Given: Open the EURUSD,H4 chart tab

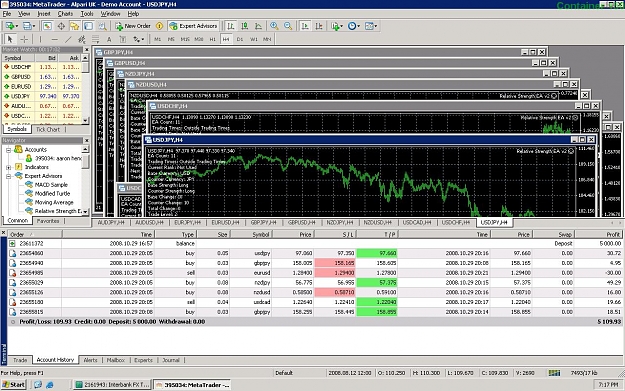Looking at the screenshot, I should tap(225, 222).
